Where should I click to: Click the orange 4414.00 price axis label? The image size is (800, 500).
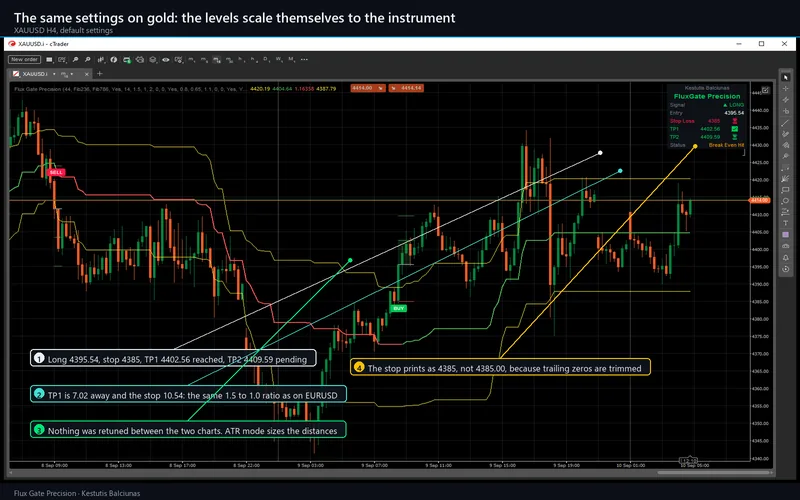[759, 201]
